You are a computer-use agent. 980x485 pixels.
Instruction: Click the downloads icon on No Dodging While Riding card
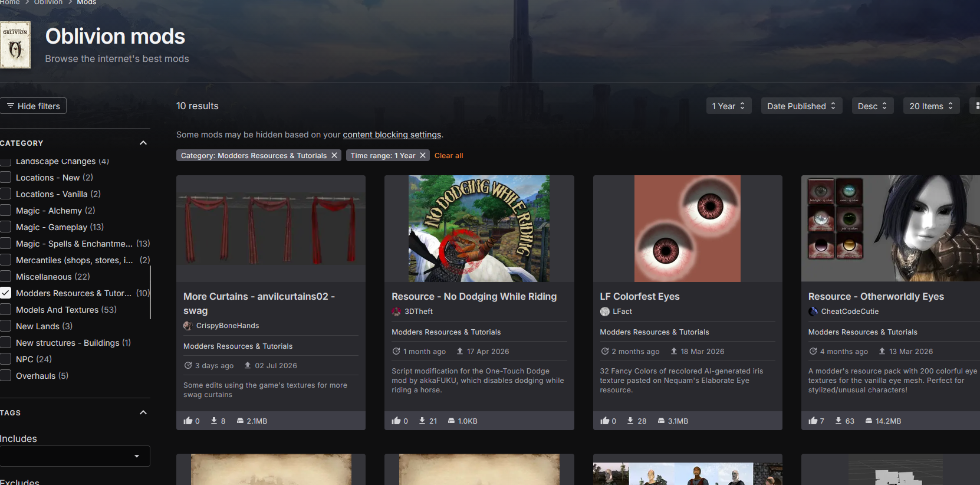click(422, 421)
